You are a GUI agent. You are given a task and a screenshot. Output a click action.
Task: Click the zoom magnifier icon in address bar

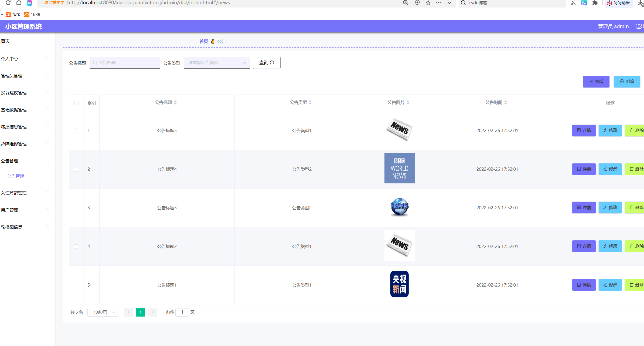[406, 3]
